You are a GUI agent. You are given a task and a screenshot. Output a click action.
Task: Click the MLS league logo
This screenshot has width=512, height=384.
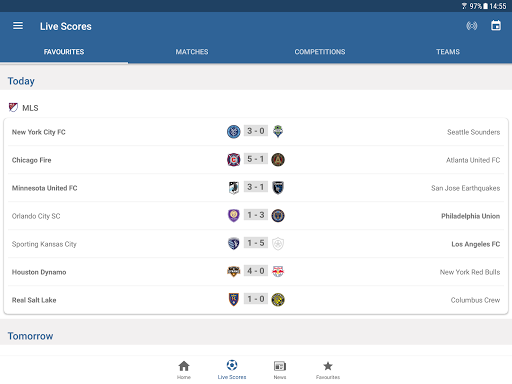(x=13, y=107)
